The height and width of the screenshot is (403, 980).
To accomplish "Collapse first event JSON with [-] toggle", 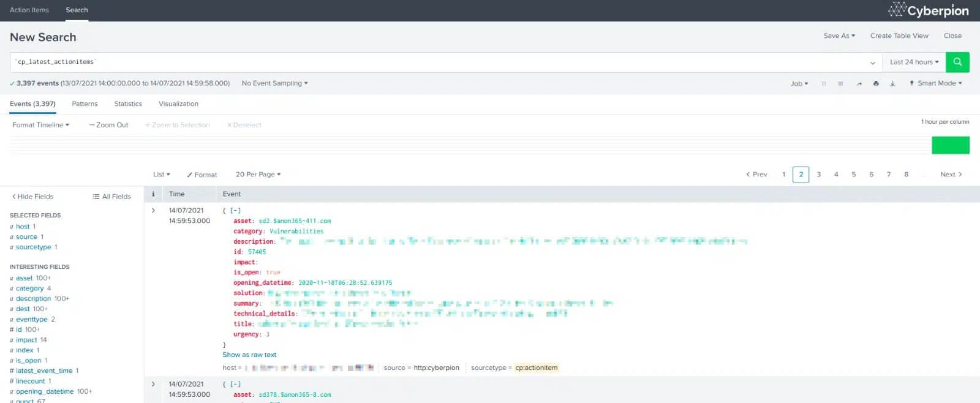I will coord(235,211).
